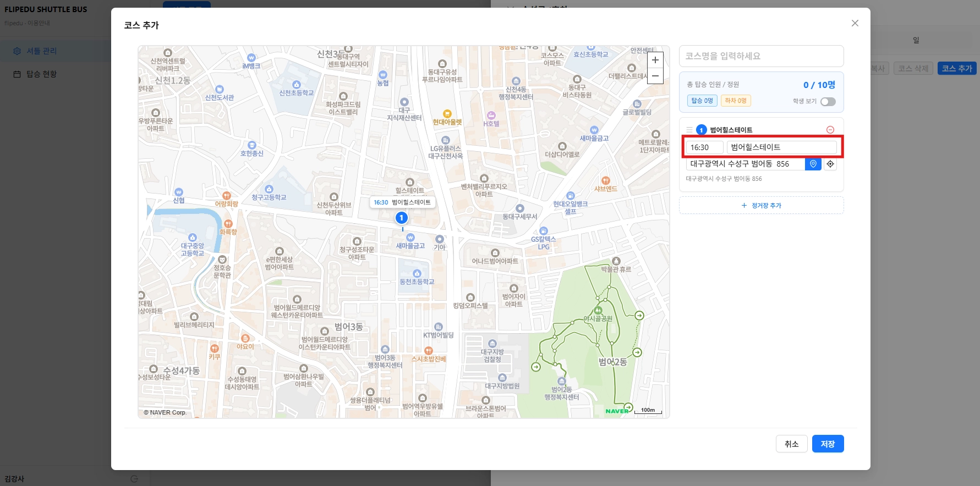This screenshot has height=486, width=980.
Task: Click the 총 탑승 인원 / 정원 label
Action: (x=713, y=85)
